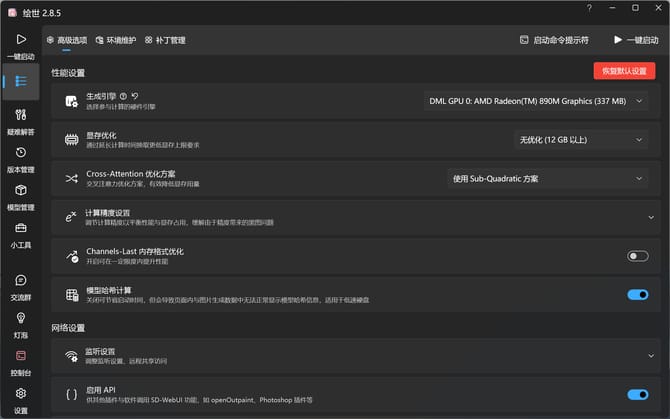Open the 小工具 toolbox icon
The width and height of the screenshot is (670, 419).
21,229
